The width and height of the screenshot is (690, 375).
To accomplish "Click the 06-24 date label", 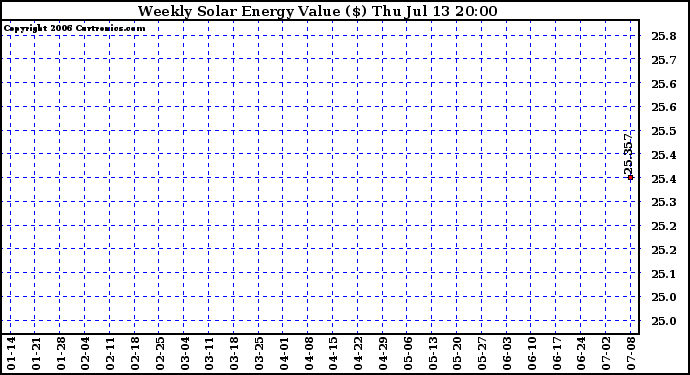I will coord(582,353).
